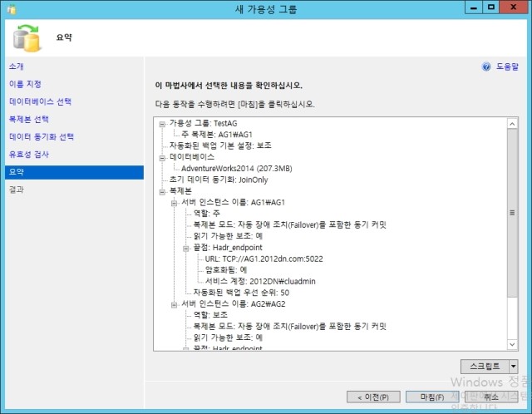Go to the 유효성 검사 step

pyautogui.click(x=29, y=155)
